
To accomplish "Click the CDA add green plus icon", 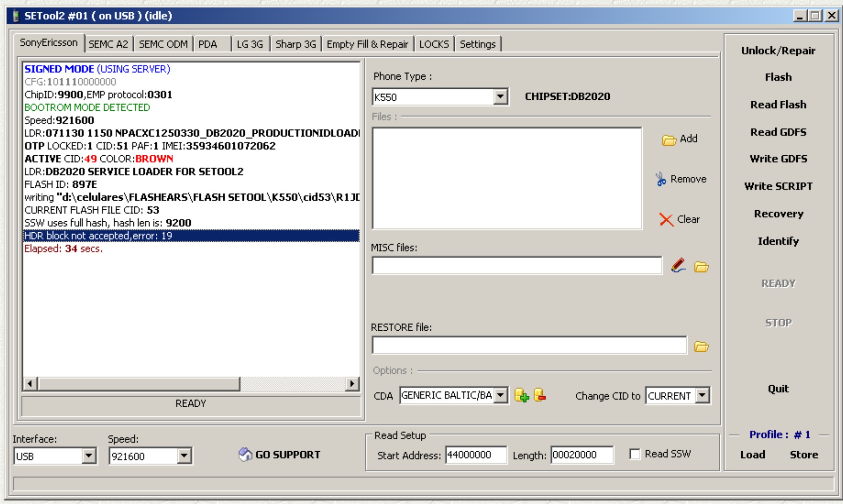I will click(522, 395).
